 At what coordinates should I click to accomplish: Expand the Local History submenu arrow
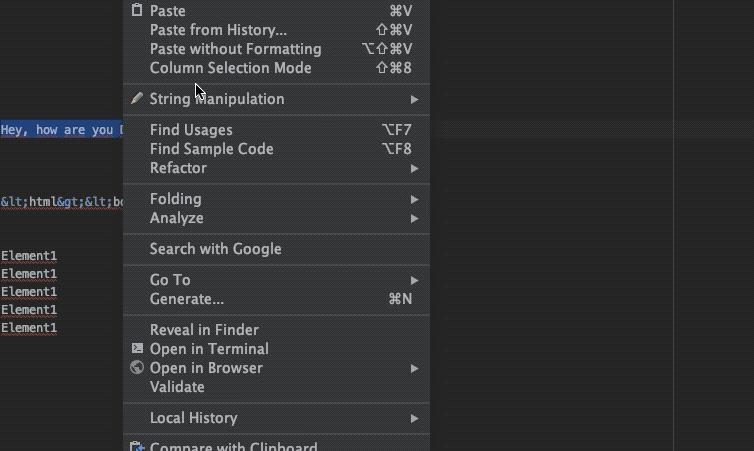pos(414,418)
